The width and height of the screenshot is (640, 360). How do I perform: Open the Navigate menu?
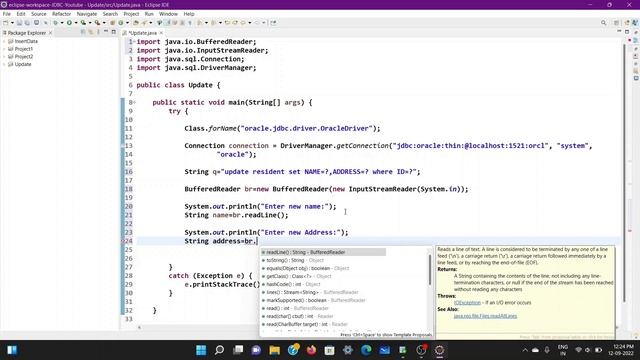point(87,14)
